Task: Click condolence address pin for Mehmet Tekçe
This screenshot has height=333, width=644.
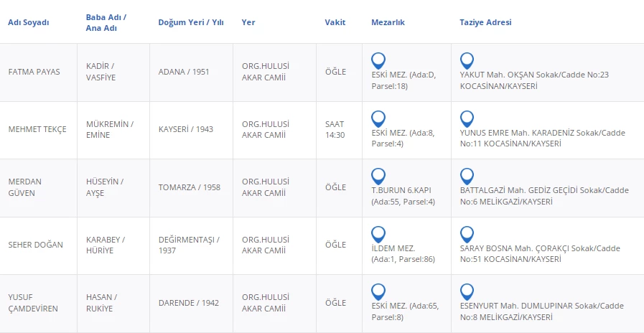Action: [467, 118]
